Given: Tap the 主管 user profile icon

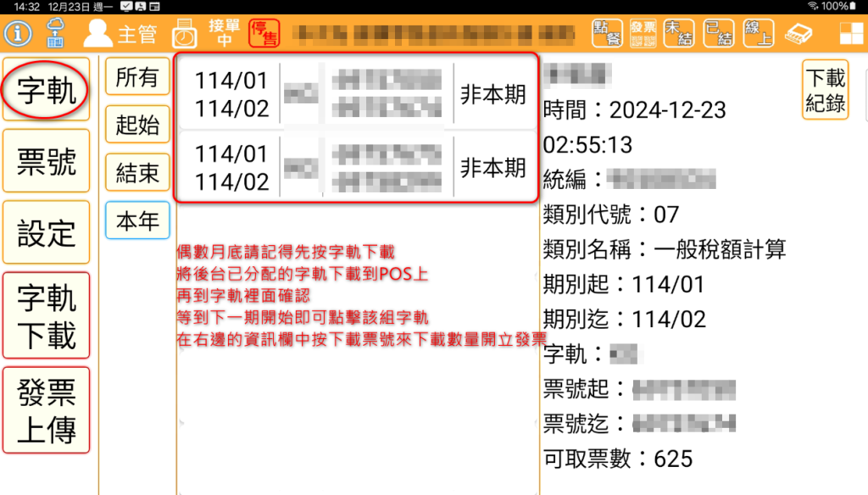Looking at the screenshot, I should [x=99, y=34].
